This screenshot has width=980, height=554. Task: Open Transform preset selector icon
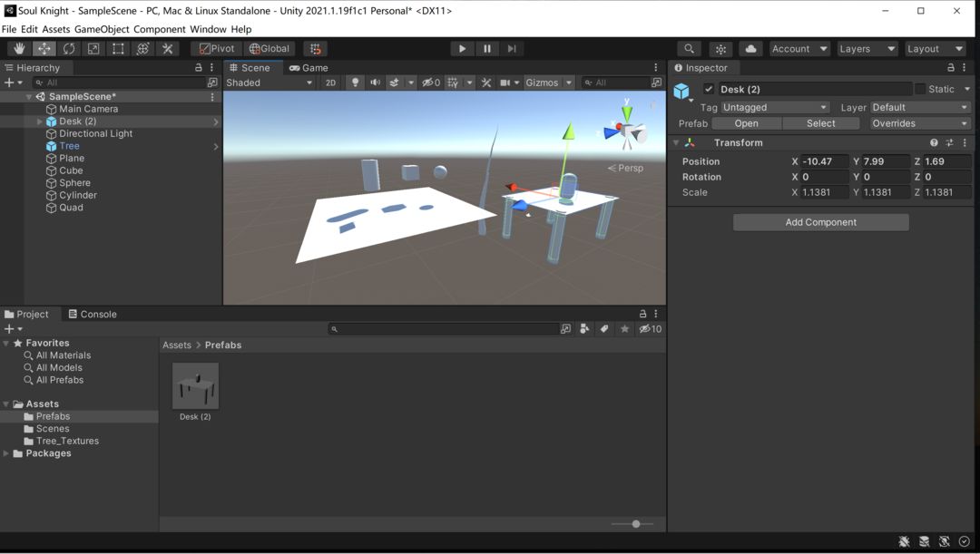(949, 143)
